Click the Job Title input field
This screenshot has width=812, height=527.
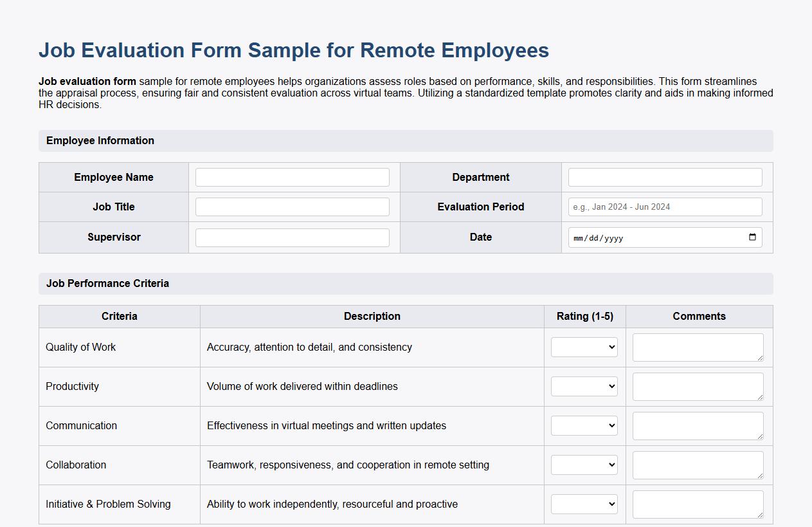292,207
